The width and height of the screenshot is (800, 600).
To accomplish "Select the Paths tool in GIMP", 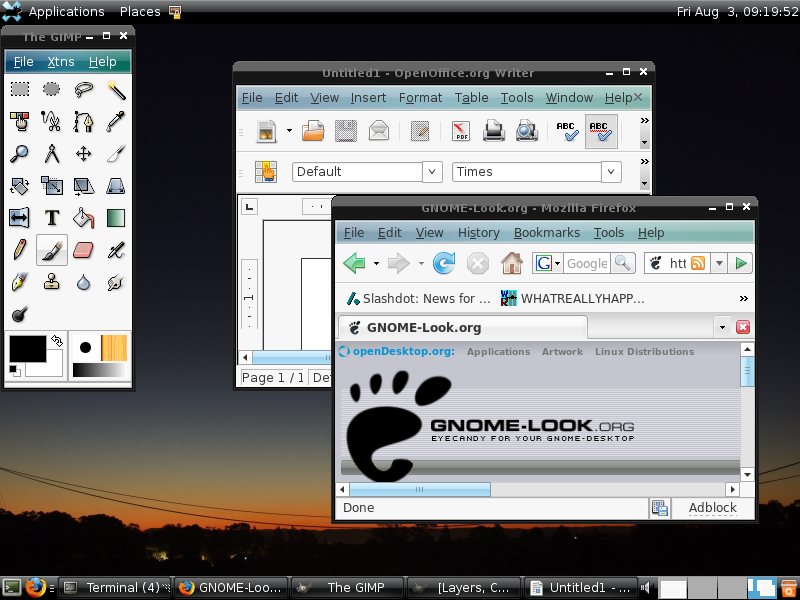I will (x=84, y=121).
